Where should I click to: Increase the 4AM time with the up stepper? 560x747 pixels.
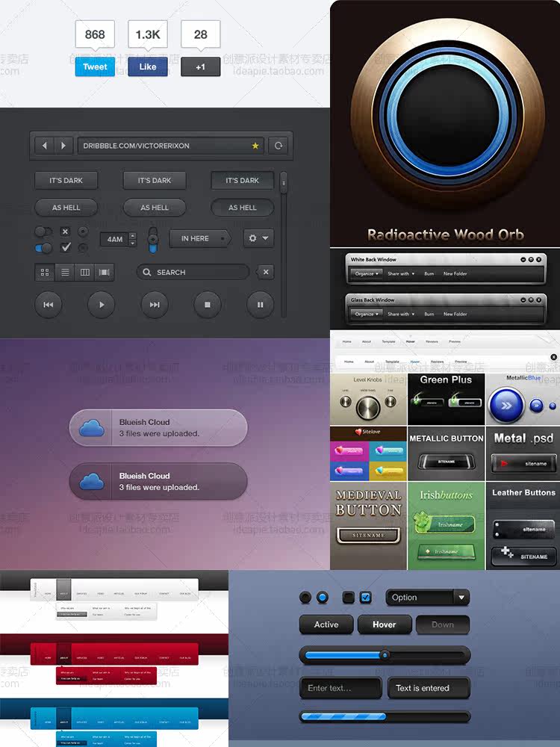coord(133,235)
